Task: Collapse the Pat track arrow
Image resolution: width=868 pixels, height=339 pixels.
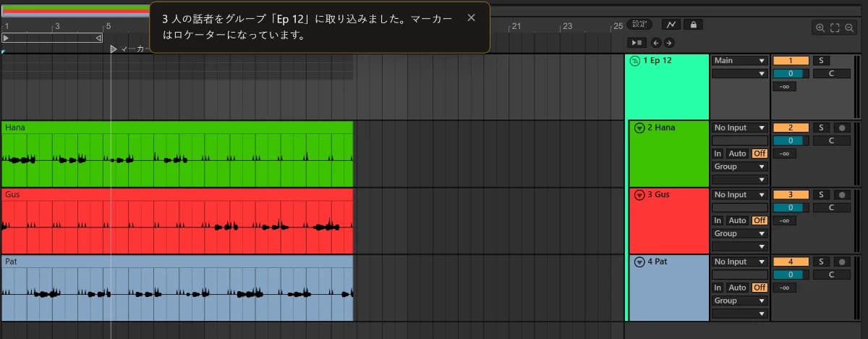Action: click(x=639, y=262)
